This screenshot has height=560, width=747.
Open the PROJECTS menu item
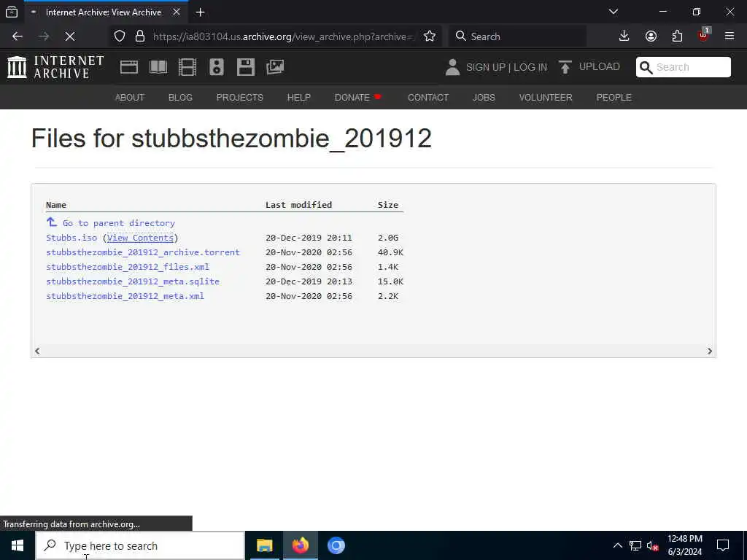coord(239,97)
